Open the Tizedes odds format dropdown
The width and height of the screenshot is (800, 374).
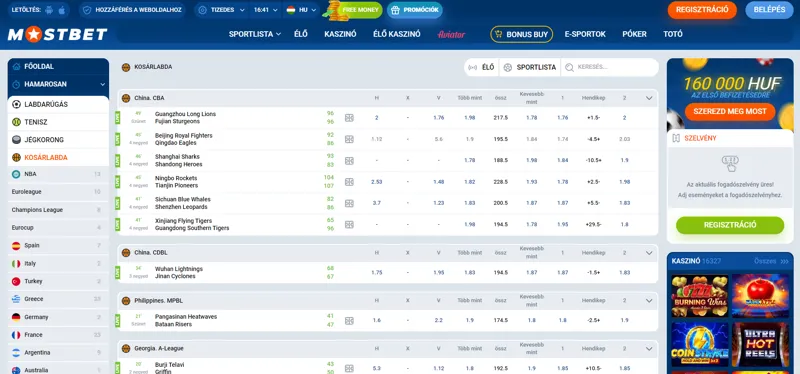click(222, 10)
